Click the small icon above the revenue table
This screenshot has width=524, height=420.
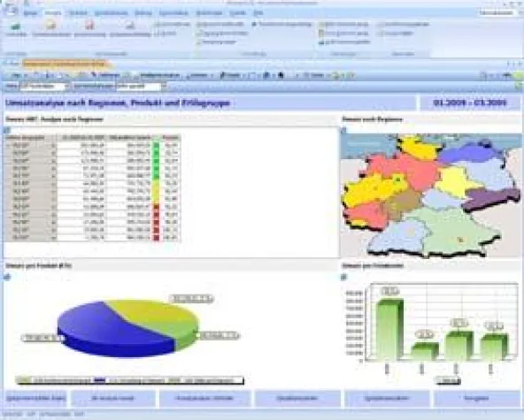[7, 130]
